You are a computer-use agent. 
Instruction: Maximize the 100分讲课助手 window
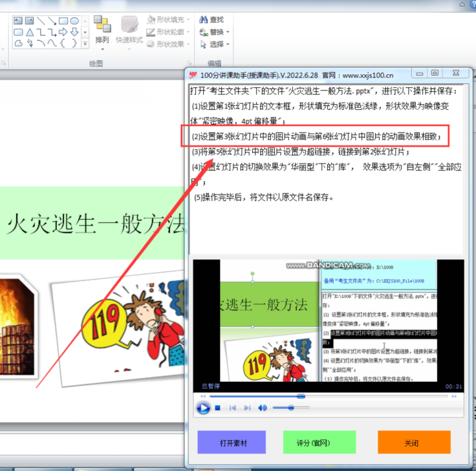pos(435,73)
